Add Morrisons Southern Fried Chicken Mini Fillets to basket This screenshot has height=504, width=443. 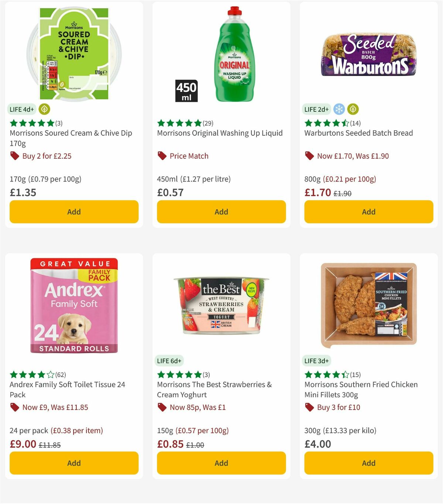[368, 463]
